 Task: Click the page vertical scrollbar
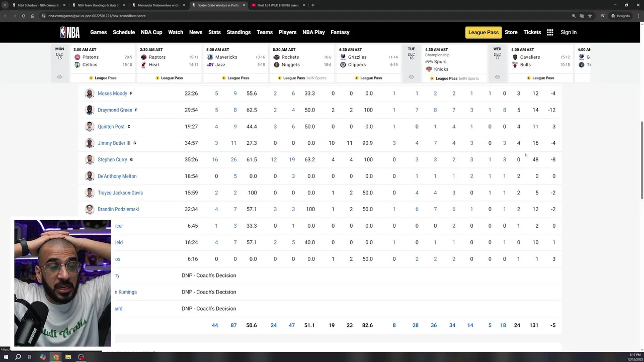pos(641,160)
